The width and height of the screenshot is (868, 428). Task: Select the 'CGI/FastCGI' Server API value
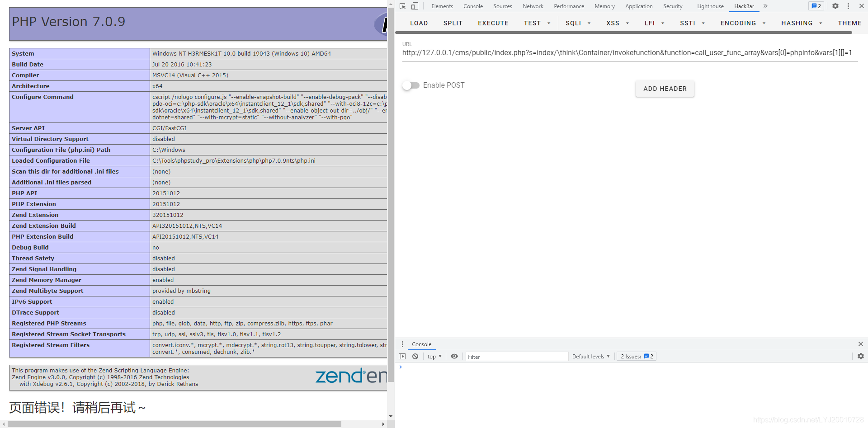169,128
